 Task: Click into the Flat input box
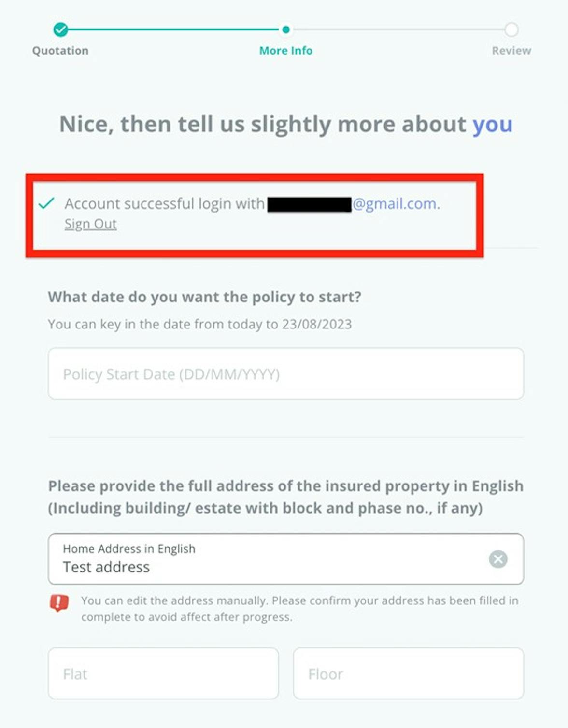coord(163,673)
